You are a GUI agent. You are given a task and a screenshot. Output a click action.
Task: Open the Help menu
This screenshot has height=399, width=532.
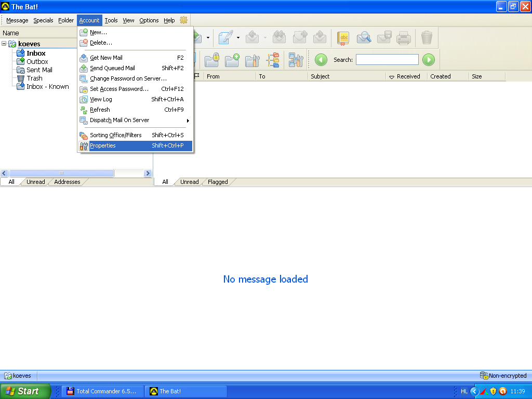pyautogui.click(x=169, y=20)
